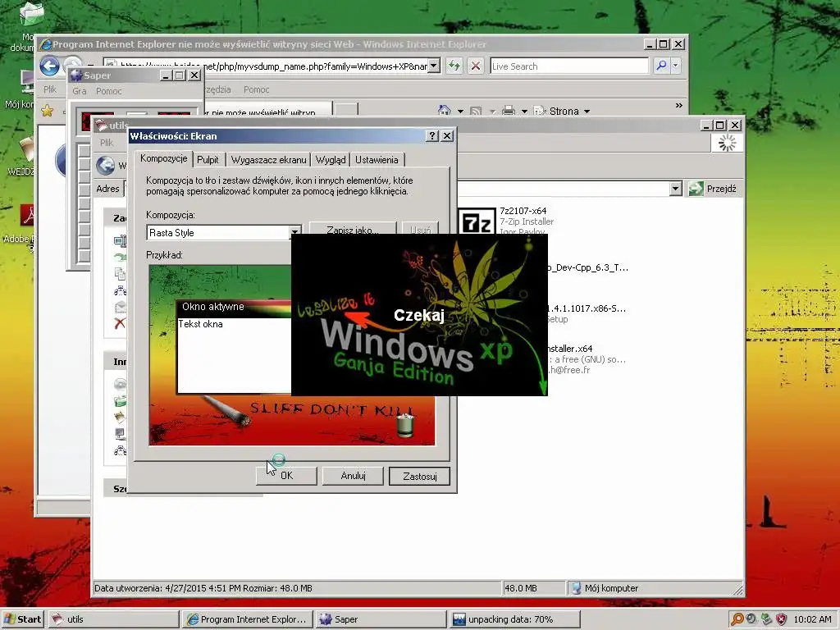
Task: Switch to Saper taskbar button
Action: [380, 619]
